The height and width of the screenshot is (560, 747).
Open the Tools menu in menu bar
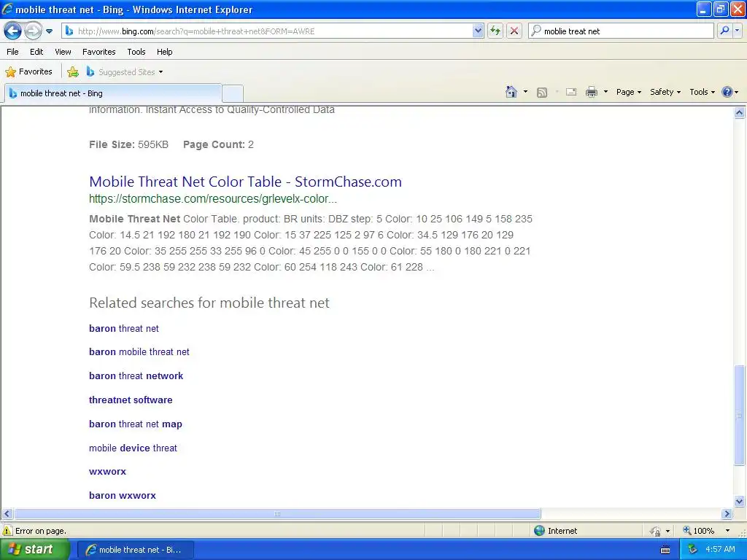point(136,52)
